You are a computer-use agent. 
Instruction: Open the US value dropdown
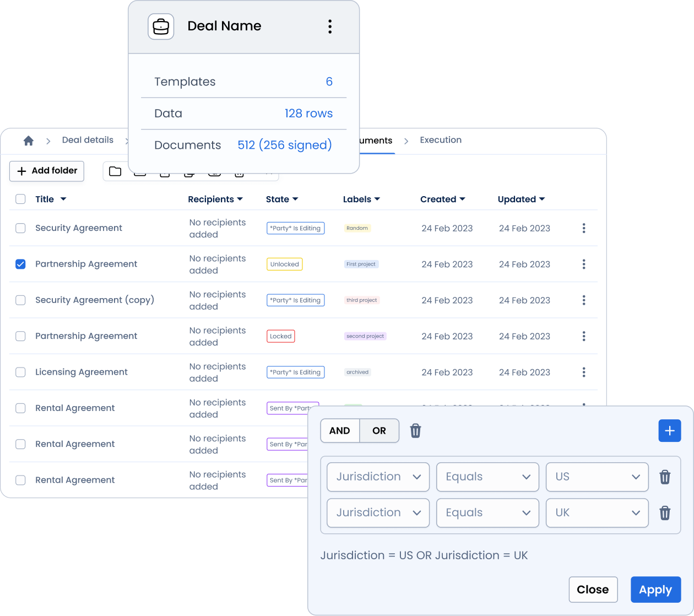(x=597, y=477)
